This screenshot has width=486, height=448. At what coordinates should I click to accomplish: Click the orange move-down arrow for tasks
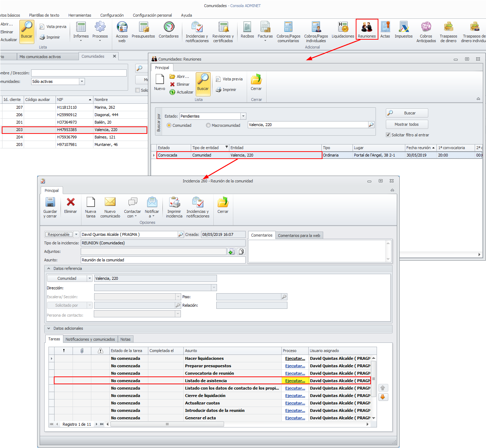383,397
